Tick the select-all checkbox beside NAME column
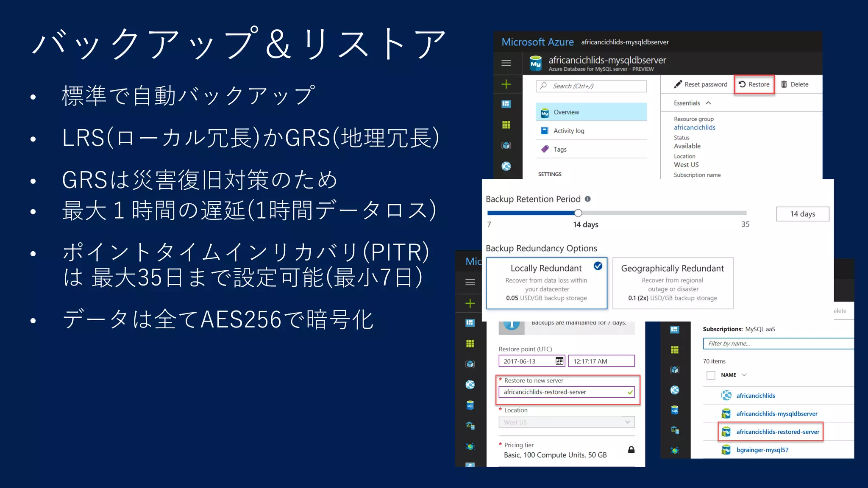Image resolution: width=868 pixels, height=488 pixels. click(711, 375)
